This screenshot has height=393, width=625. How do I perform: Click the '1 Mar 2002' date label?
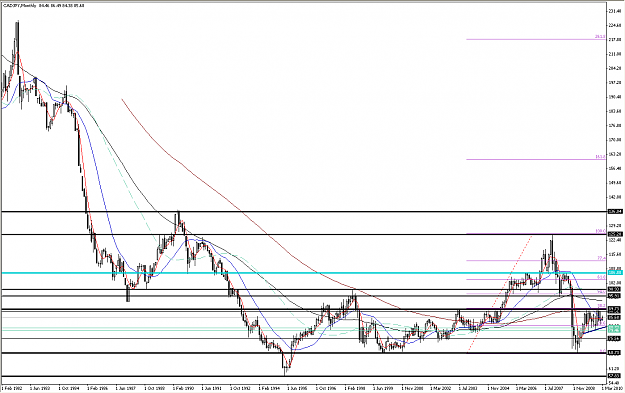pyautogui.click(x=440, y=387)
